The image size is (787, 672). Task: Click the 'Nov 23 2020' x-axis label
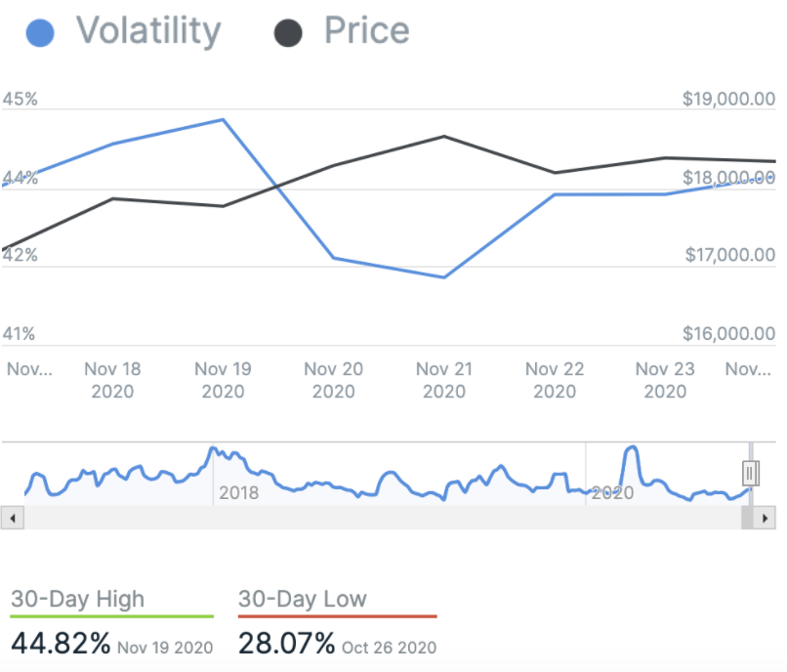pyautogui.click(x=665, y=380)
